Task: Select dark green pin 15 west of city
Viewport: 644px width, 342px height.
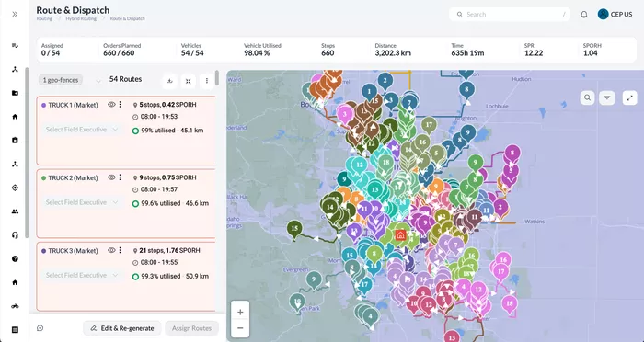Action: (x=294, y=229)
